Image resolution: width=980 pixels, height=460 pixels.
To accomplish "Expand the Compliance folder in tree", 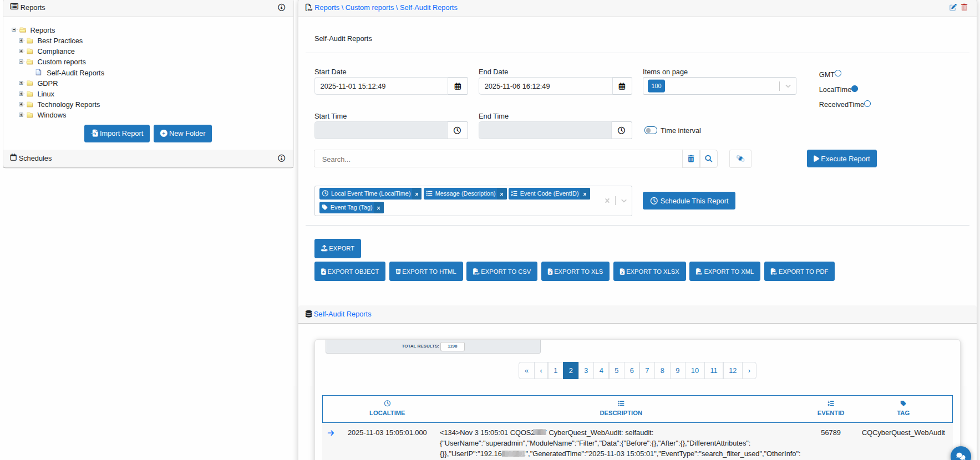I will pos(22,51).
